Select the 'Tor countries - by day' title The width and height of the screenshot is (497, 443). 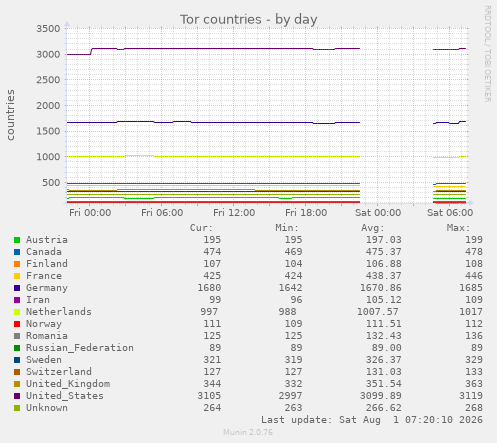click(x=249, y=19)
